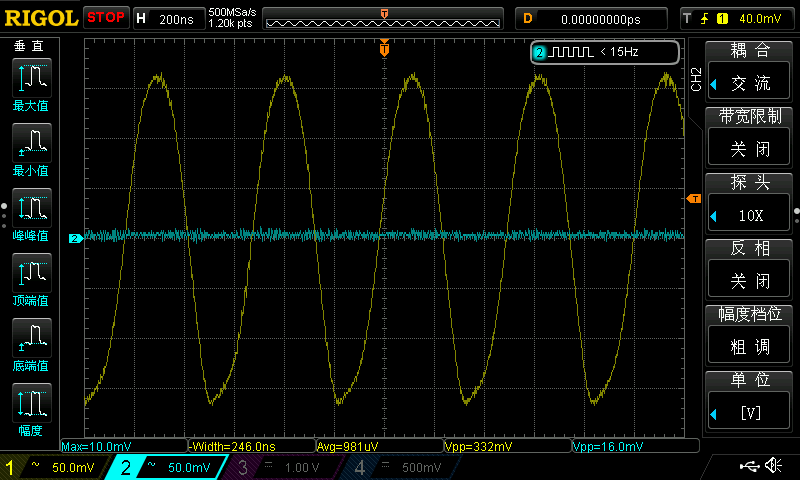Viewport: 800px width, 480px height.
Task: Select channel 1 label 50.0mV
Action: pos(73,467)
